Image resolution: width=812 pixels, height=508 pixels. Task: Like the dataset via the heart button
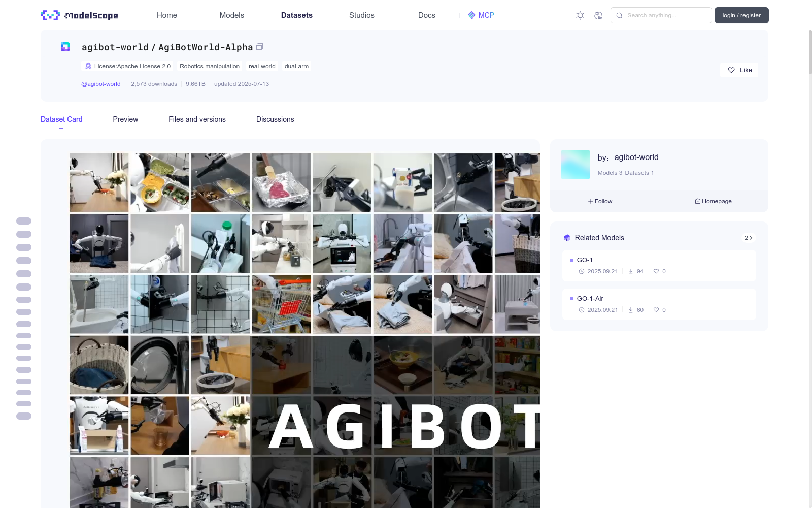pos(739,70)
